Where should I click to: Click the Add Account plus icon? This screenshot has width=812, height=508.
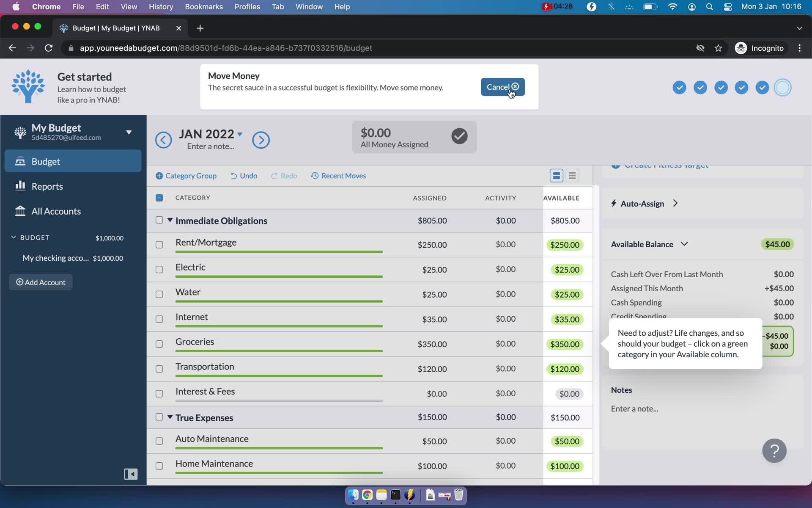19,282
